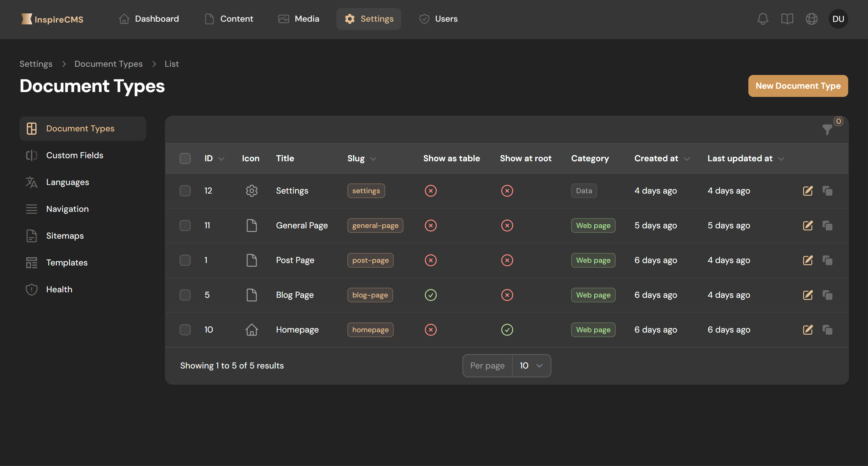
Task: Select the Homepage row checkbox
Action: [185, 330]
